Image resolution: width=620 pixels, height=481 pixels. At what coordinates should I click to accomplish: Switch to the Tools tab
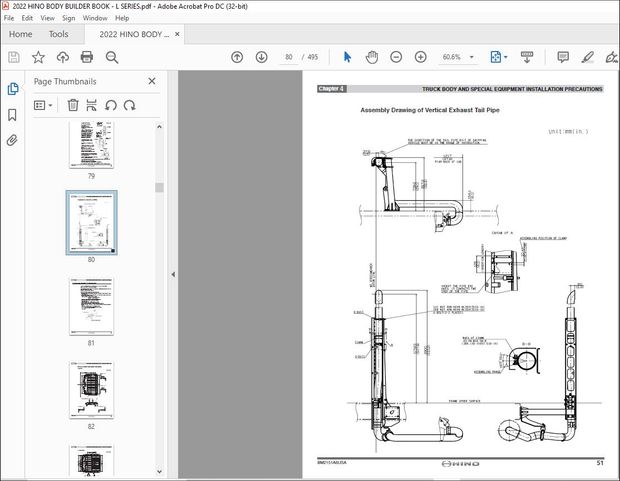pyautogui.click(x=58, y=34)
